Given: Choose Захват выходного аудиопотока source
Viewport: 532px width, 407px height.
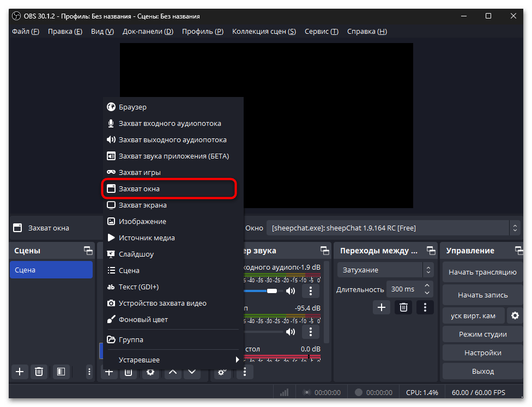Looking at the screenshot, I should 173,139.
